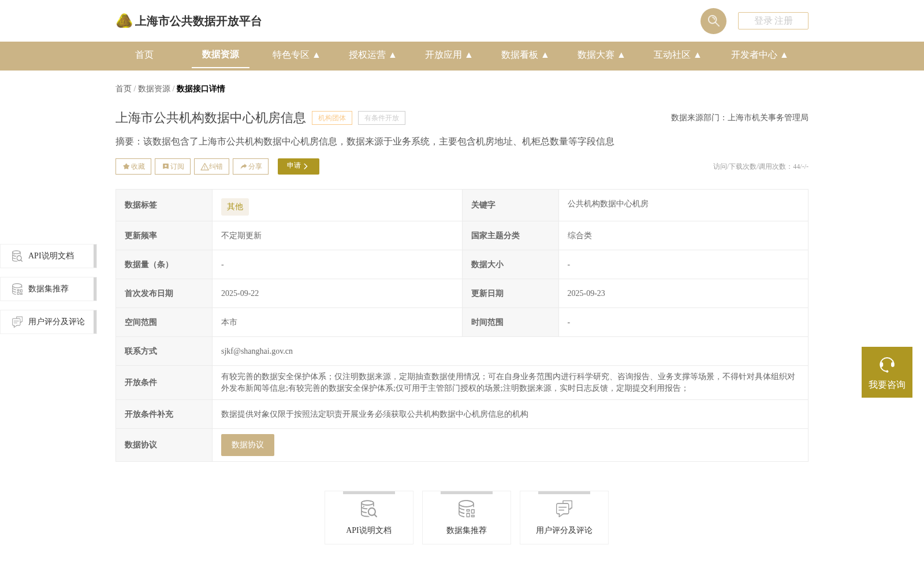Click the 数据接口详情 breadcrumb text
The width and height of the screenshot is (924, 578).
pos(201,89)
